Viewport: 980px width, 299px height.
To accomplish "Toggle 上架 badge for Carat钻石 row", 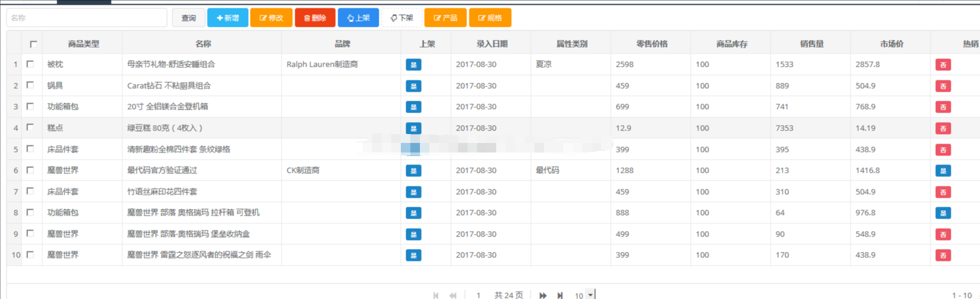I will pyautogui.click(x=413, y=86).
